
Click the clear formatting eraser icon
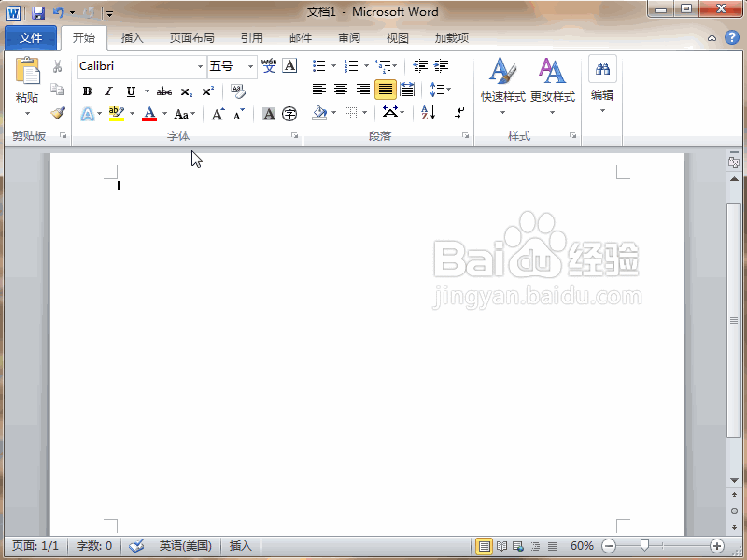tap(236, 91)
